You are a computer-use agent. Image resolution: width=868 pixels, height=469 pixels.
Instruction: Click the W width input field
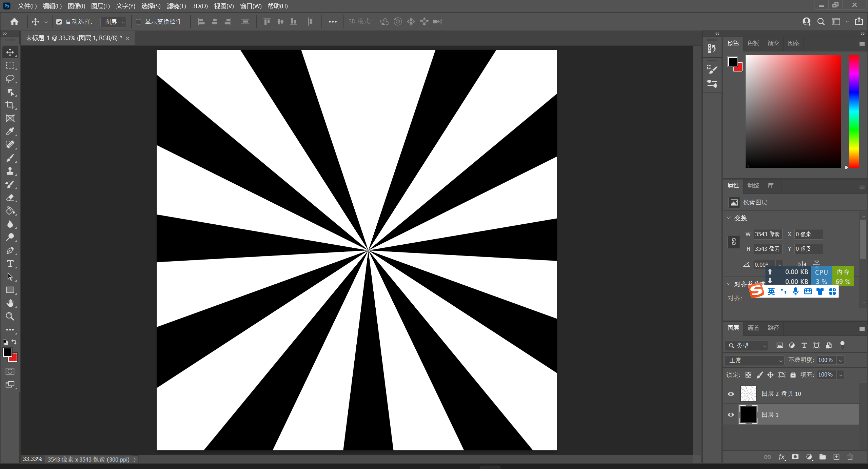pos(767,234)
